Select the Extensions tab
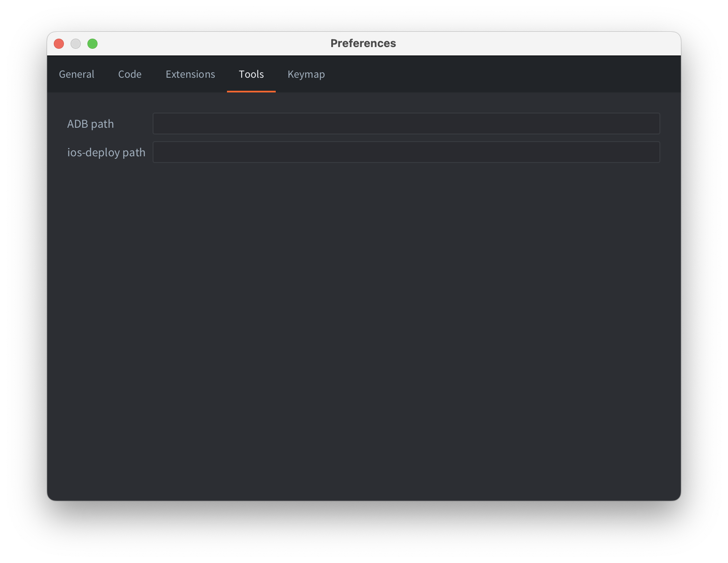Viewport: 728px width, 563px height. [190, 74]
